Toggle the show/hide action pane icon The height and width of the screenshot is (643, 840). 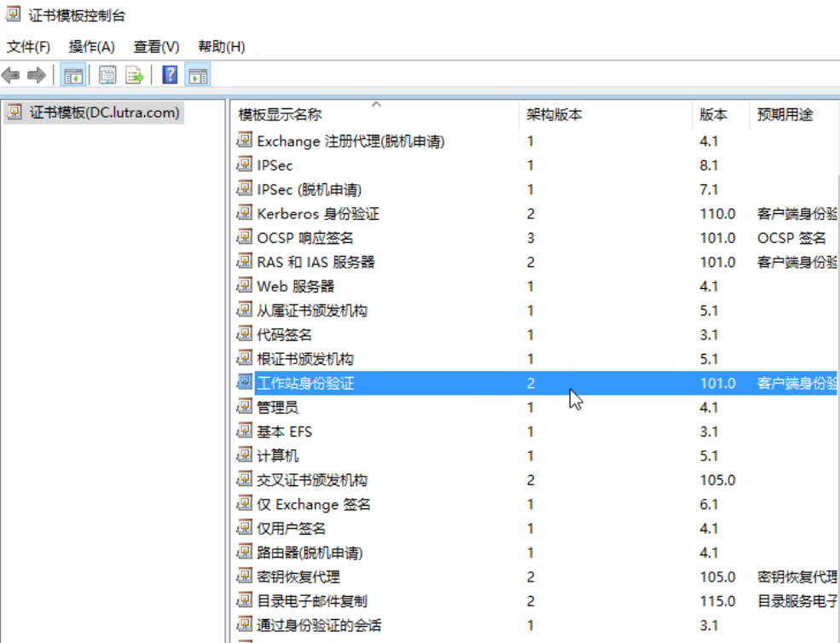(198, 75)
